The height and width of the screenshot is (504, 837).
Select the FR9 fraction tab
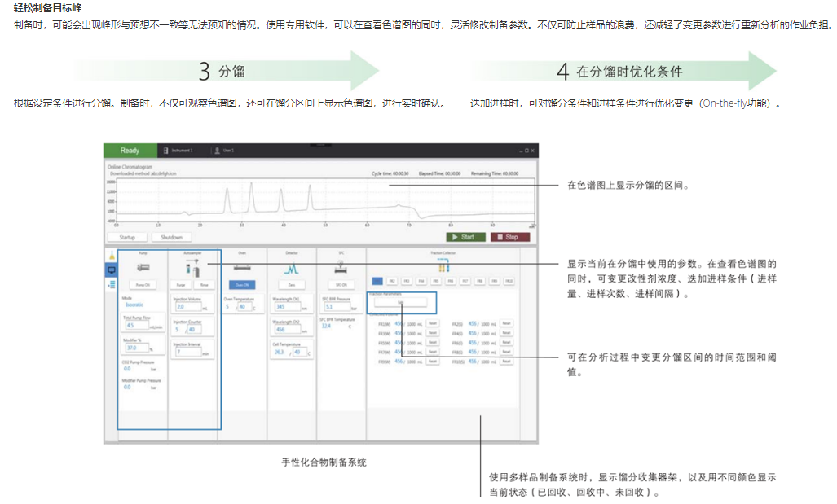495,281
